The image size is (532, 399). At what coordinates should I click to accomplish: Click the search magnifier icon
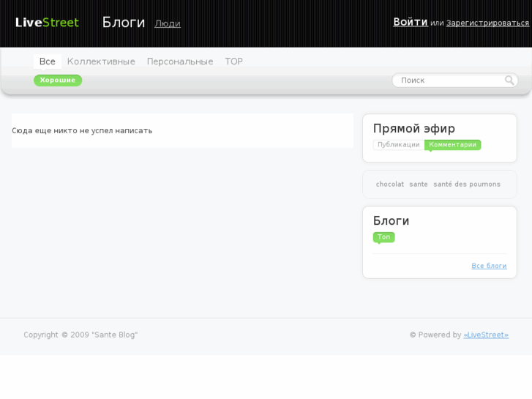coord(509,81)
